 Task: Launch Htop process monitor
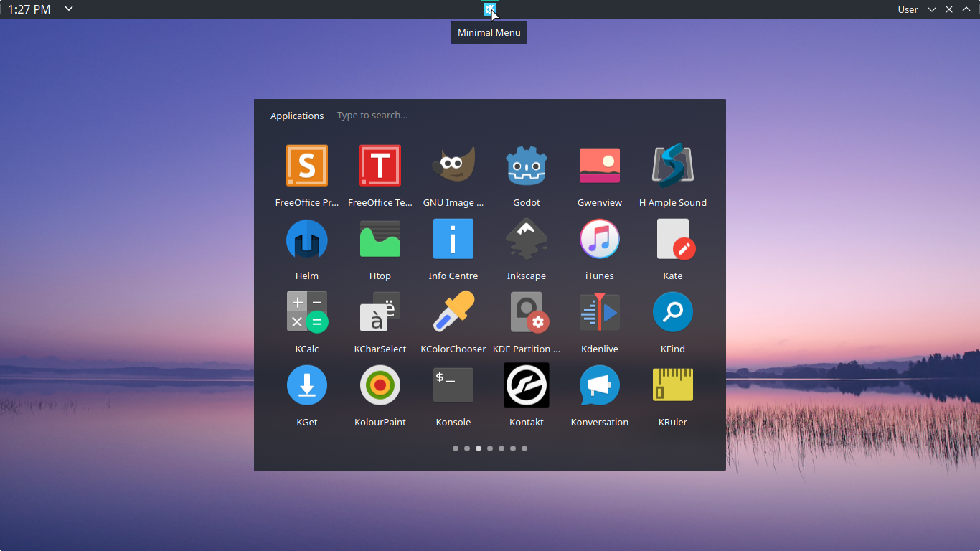380,239
